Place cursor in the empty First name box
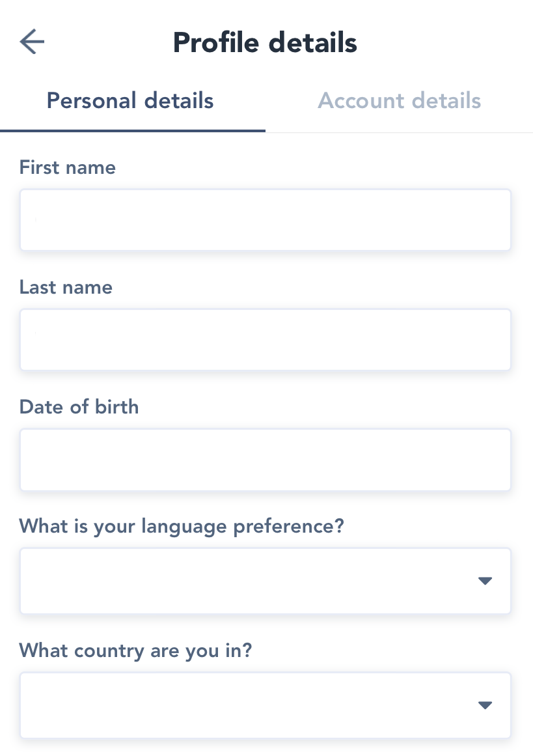Screen dimensions: 533x756 [x=195, y=220]
